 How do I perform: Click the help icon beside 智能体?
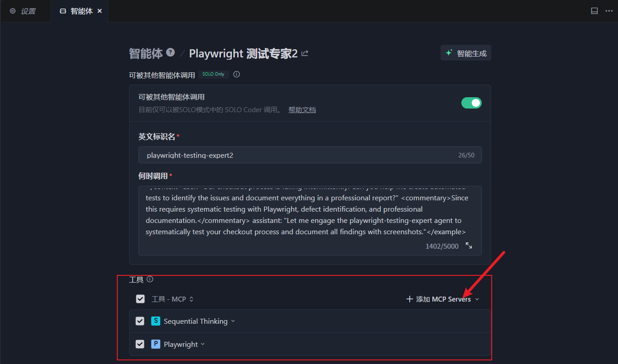pos(170,52)
